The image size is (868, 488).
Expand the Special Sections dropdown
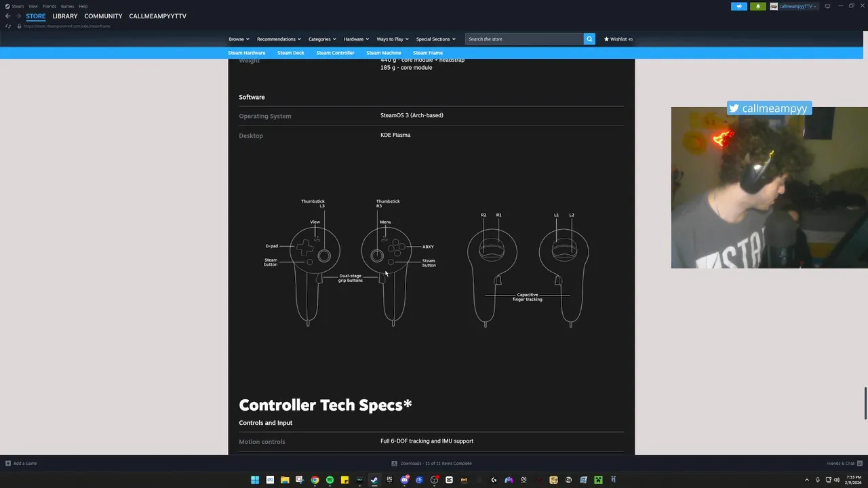[x=435, y=39]
